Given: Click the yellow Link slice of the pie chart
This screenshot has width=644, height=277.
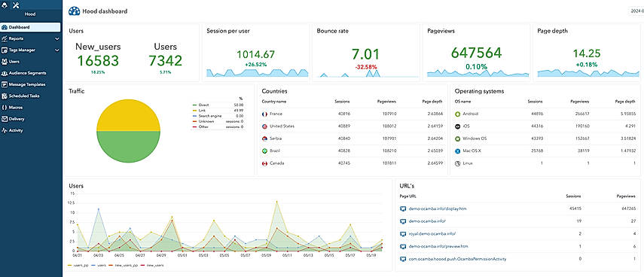Looking at the screenshot, I should point(128,117).
